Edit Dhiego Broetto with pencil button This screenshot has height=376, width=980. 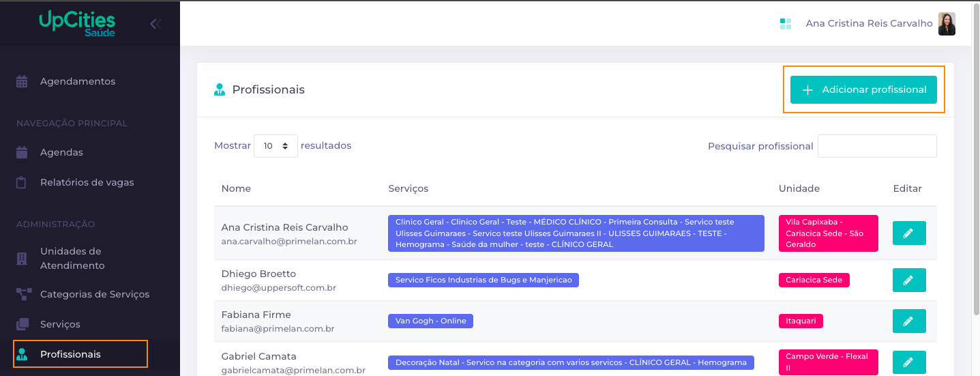[x=909, y=280]
